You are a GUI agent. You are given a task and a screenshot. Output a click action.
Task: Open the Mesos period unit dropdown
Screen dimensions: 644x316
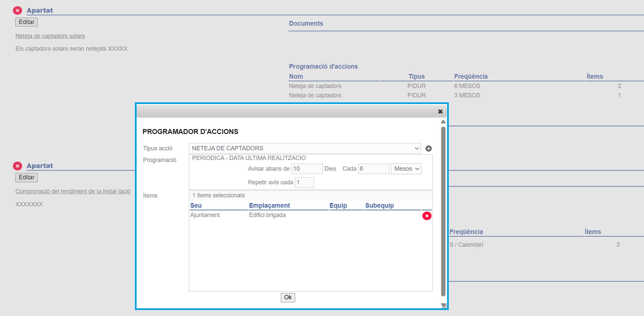[406, 169]
